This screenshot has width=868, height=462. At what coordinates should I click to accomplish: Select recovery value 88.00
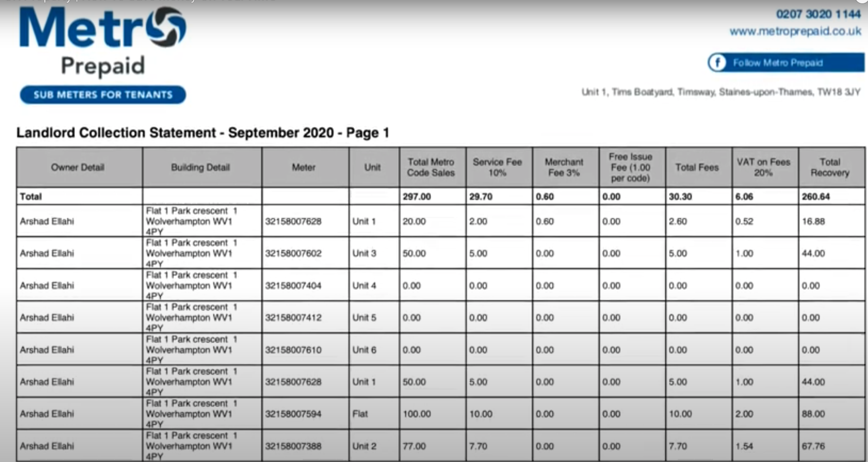tap(813, 414)
